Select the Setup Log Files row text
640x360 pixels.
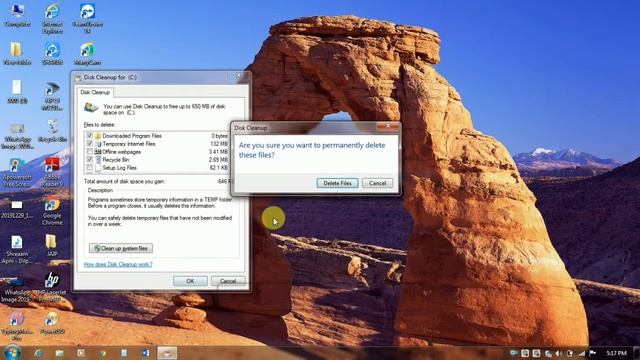coord(119,168)
